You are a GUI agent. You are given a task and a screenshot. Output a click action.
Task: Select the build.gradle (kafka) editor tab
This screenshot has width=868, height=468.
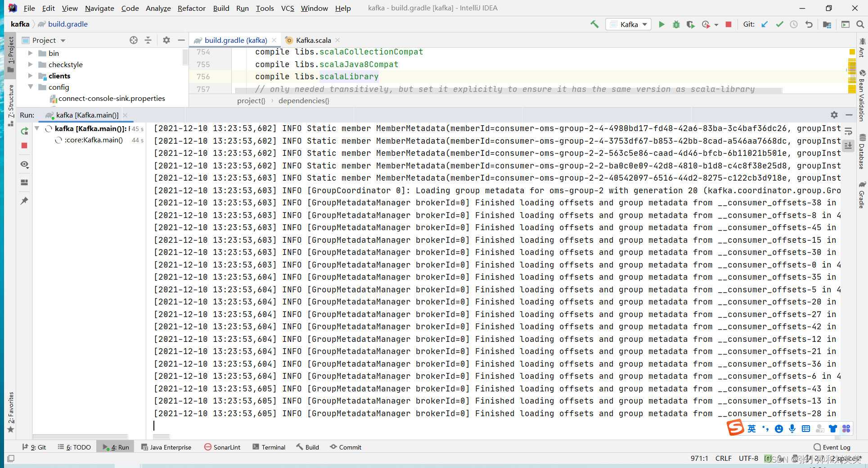pos(236,40)
